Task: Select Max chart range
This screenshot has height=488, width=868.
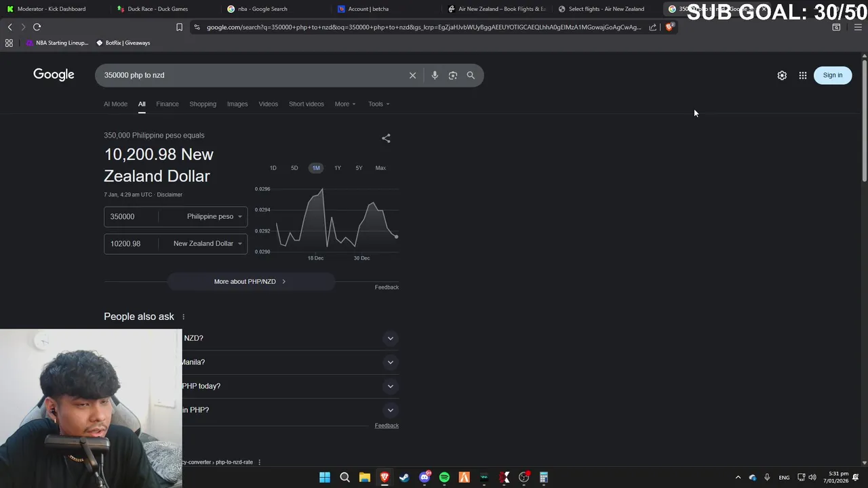Action: (380, 168)
